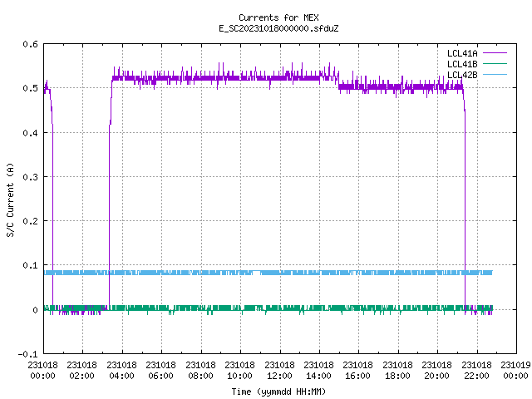
Task: Click the x-axis label '231018 04:00'
Action: coord(121,371)
